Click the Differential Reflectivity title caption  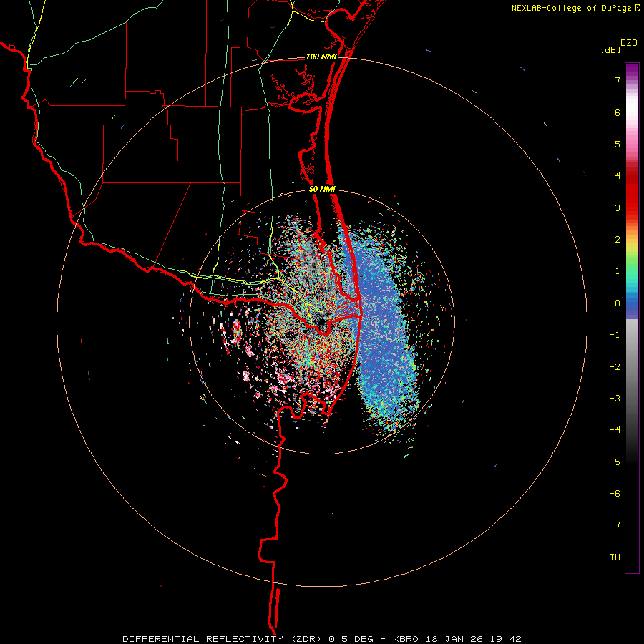(x=321, y=639)
